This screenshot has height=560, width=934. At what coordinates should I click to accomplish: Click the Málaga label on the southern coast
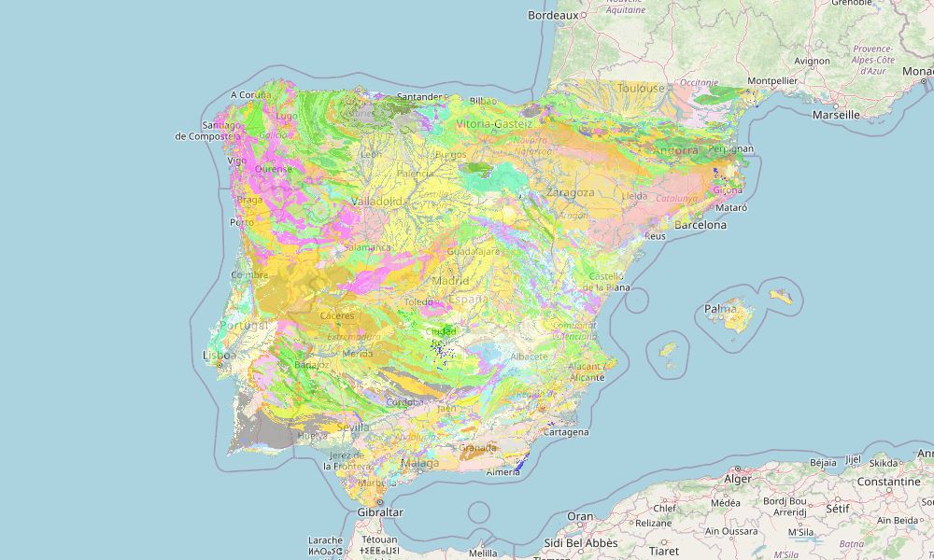[419, 462]
